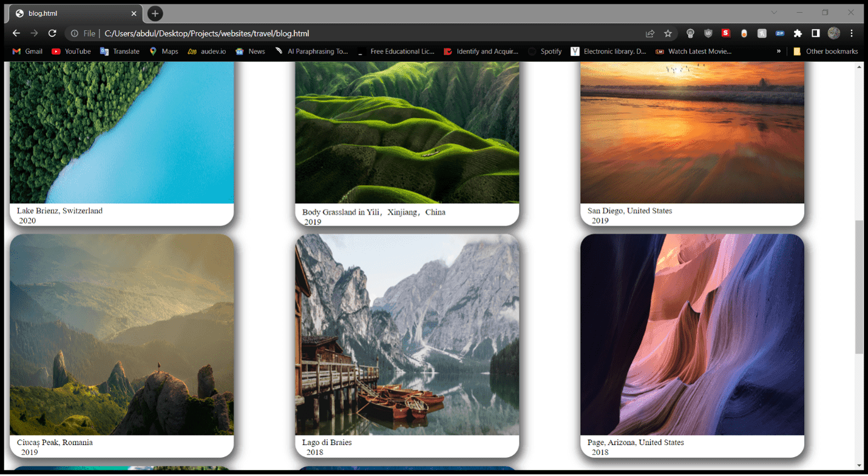Image resolution: width=868 pixels, height=476 pixels.
Task: Click the page vertical scrollbar thumb
Action: [859, 287]
